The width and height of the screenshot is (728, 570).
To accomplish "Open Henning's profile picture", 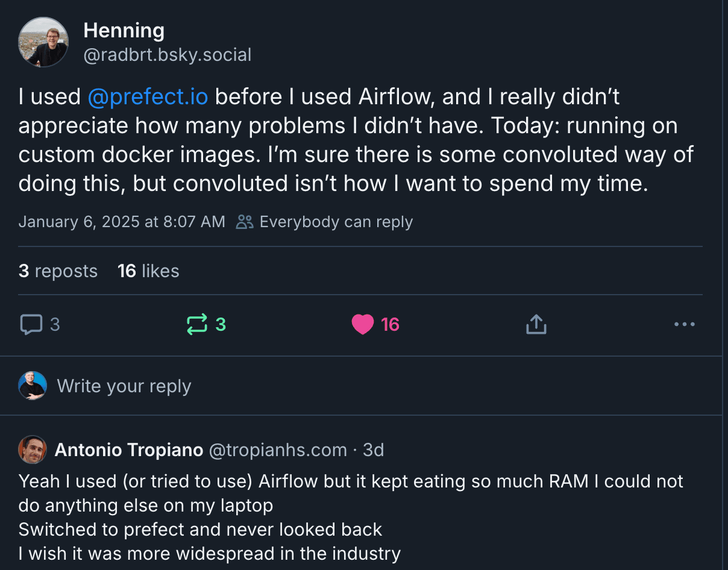I will pos(43,42).
